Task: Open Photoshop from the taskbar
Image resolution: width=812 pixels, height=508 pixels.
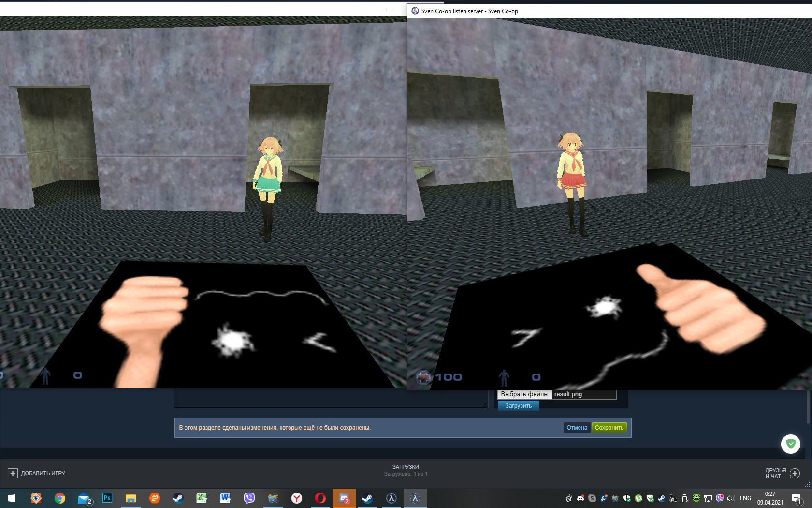Action: [107, 498]
